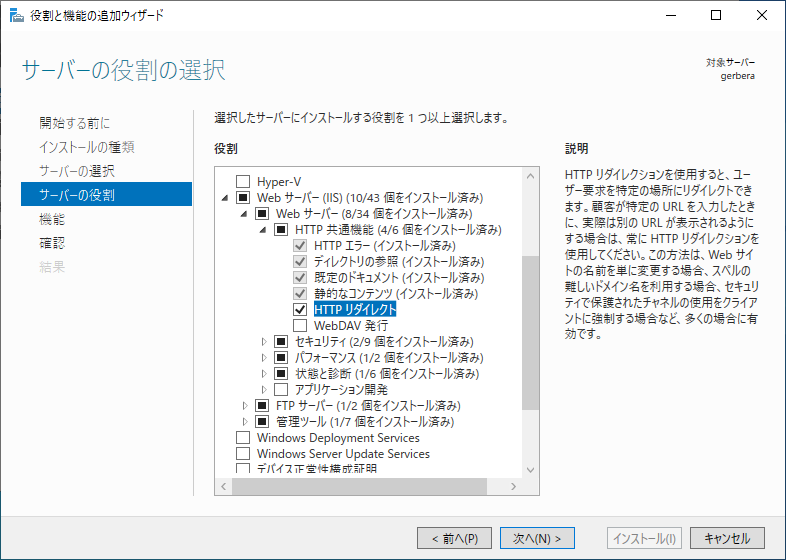This screenshot has width=786, height=560.
Task: Click the scroll down arrow in roles list
Action: click(x=530, y=470)
